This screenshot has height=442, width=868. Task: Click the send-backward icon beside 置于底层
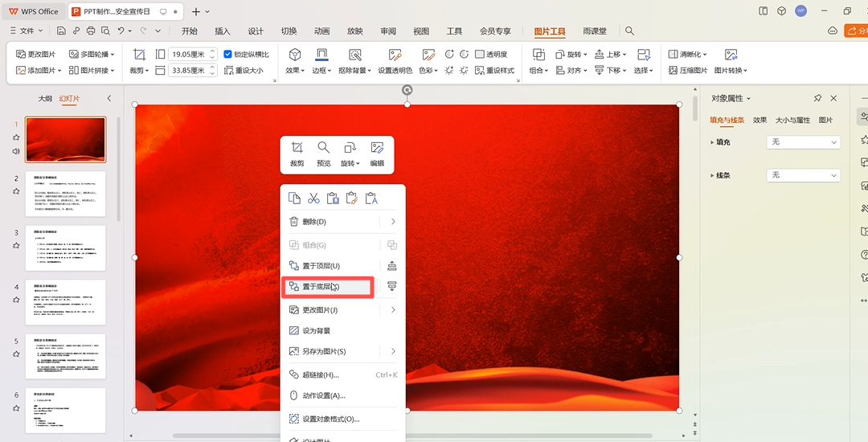pyautogui.click(x=392, y=286)
